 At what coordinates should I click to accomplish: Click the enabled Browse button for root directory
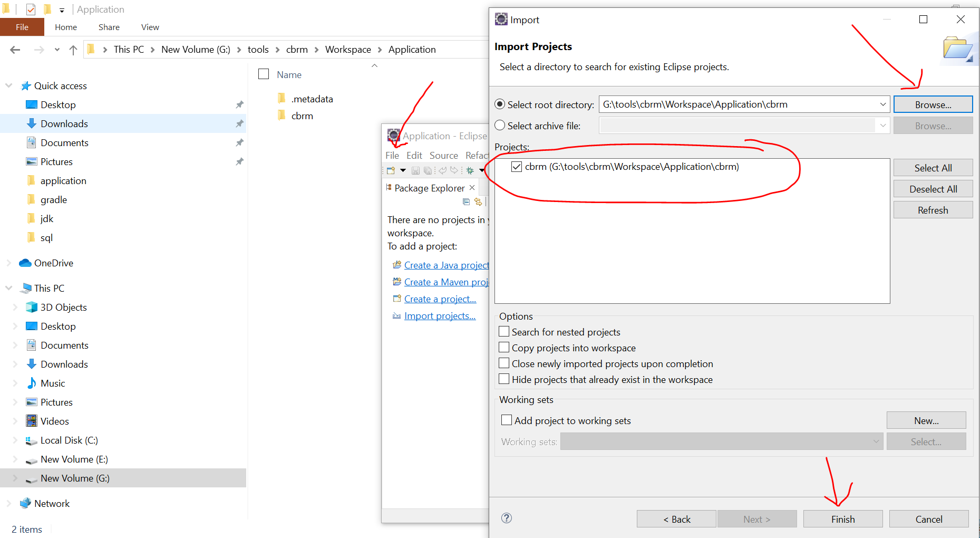coord(933,104)
